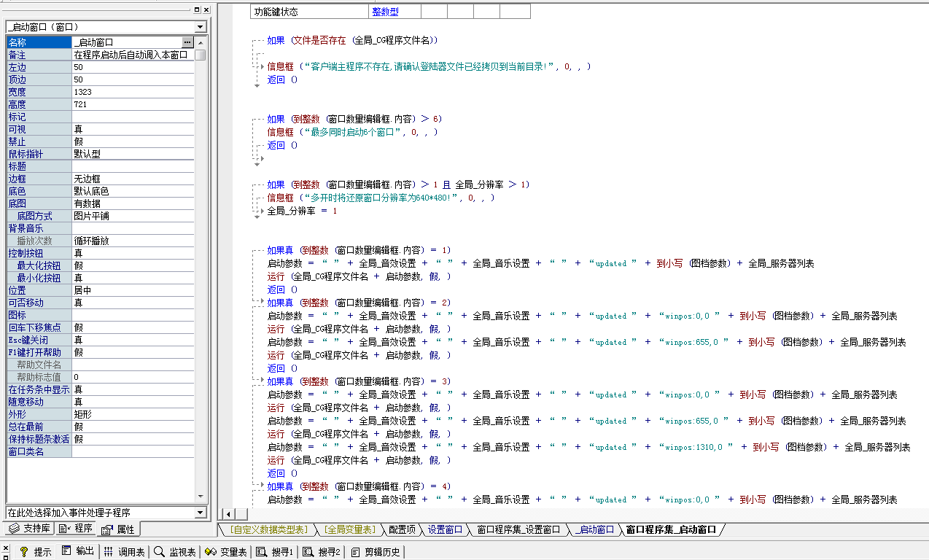Open the 支持库 panel tab
The width and height of the screenshot is (929, 560).
click(x=29, y=528)
